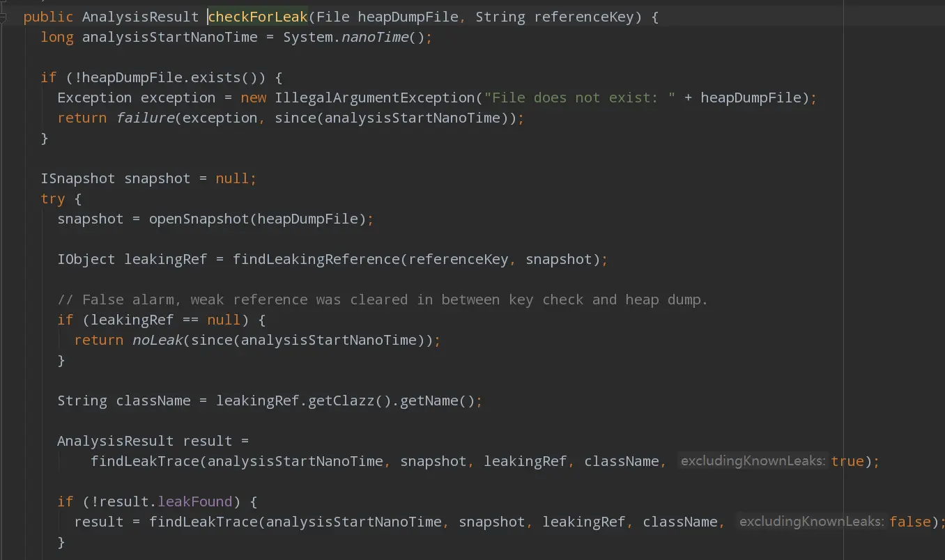Click the IllegalArgumentException class name
Viewport: 945px width, 560px height.
[375, 98]
